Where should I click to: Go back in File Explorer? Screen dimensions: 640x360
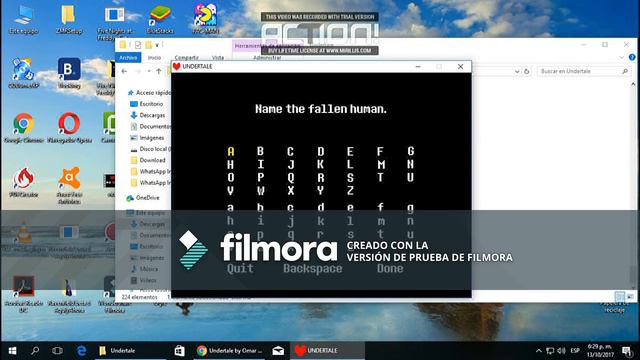click(124, 71)
